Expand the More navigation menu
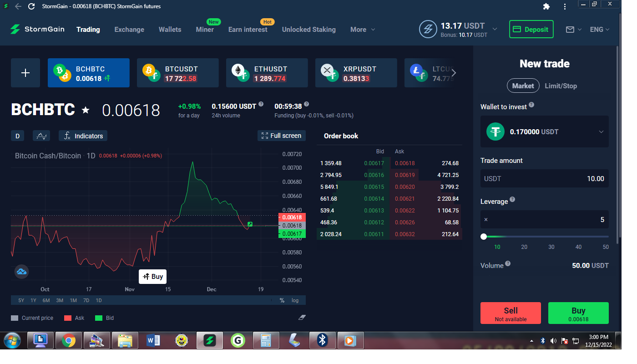The width and height of the screenshot is (637, 364). (363, 29)
